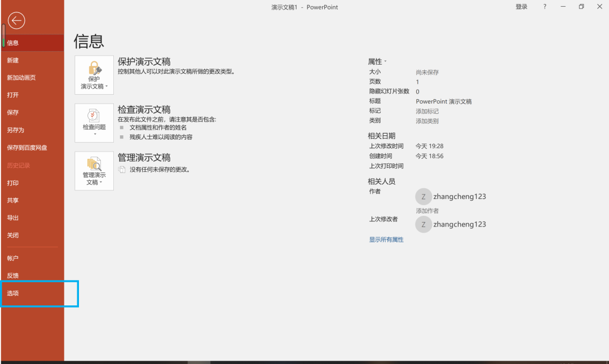Viewport: 609px width, 364px height.
Task: Click 保存 in the sidebar
Action: (x=33, y=113)
